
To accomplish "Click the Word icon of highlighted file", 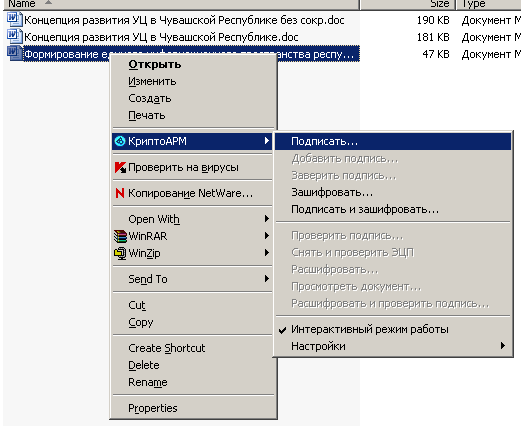I will (x=14, y=54).
